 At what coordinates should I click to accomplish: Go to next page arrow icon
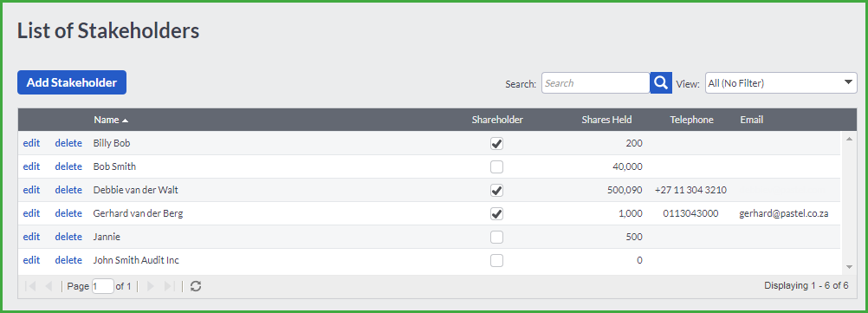[151, 286]
